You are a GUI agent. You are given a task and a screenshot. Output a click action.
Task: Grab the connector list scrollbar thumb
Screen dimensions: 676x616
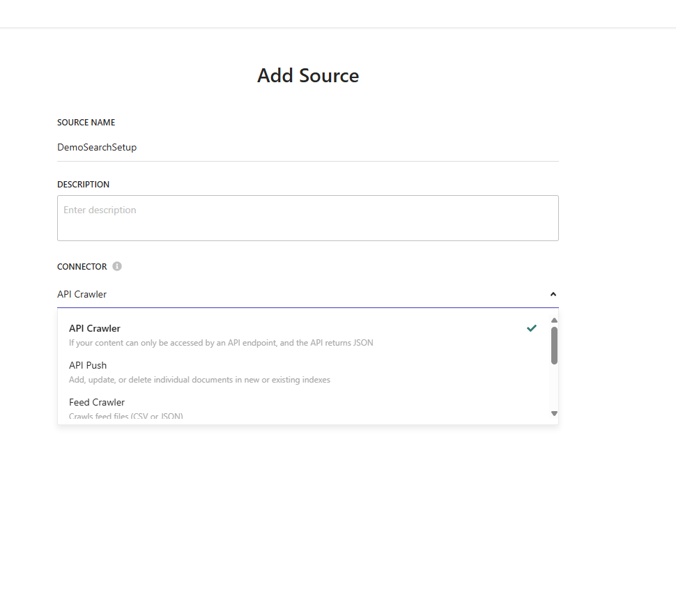[x=554, y=345]
